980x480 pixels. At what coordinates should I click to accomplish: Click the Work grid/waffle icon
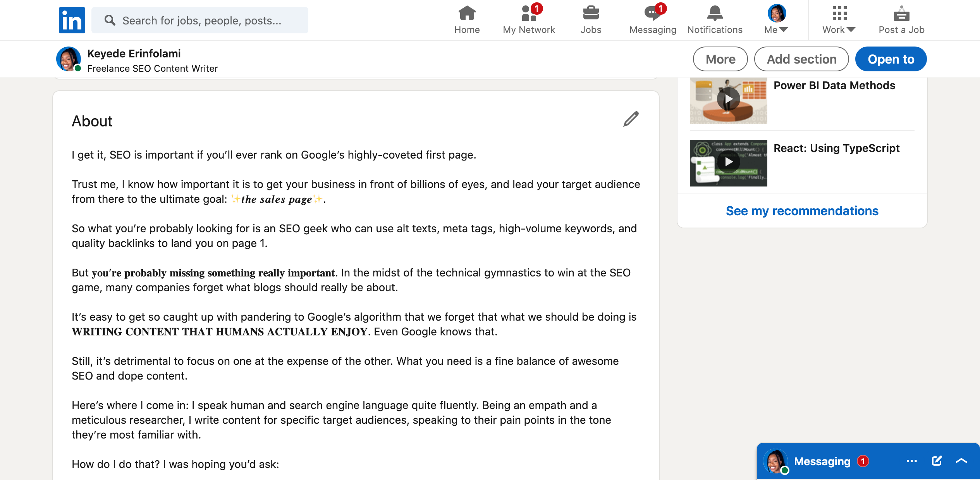coord(838,13)
